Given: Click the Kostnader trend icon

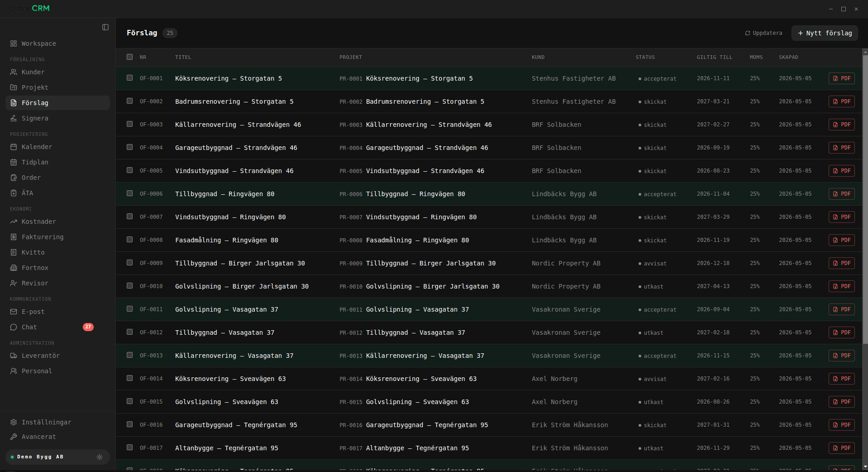Looking at the screenshot, I should (x=14, y=222).
